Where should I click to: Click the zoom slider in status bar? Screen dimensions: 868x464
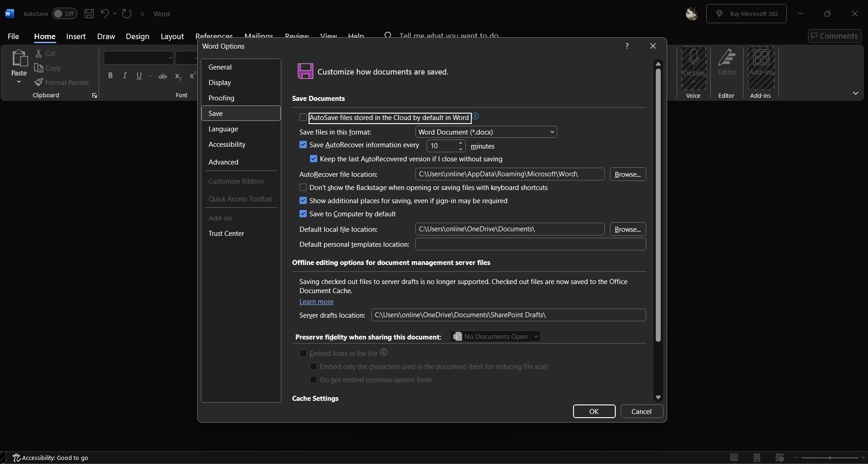[x=830, y=458]
